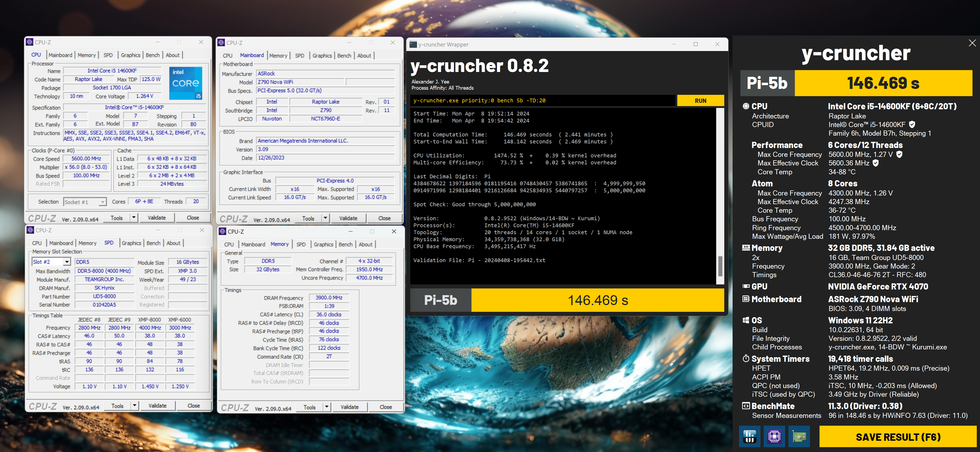The image size is (980, 452).
Task: Expand Tools arrow in CPU-Z Mainboard window
Action: [325, 218]
